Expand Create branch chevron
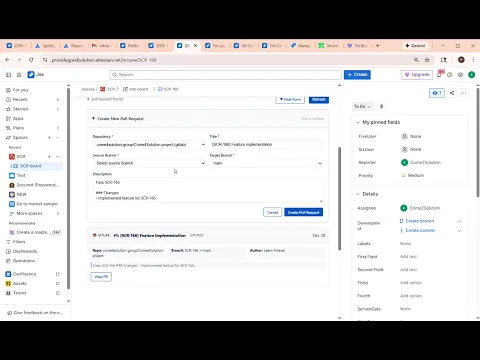The width and height of the screenshot is (480, 360). click(x=459, y=221)
